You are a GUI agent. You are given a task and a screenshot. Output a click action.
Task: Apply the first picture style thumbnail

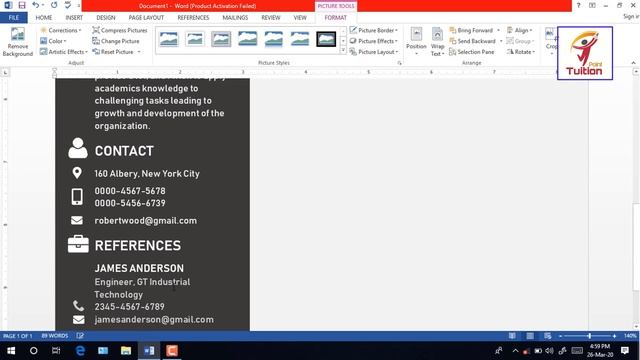[x=169, y=40]
